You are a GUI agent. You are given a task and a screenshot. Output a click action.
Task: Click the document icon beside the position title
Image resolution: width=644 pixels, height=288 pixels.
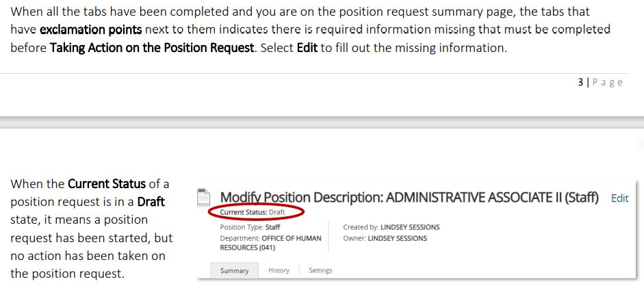[x=203, y=198]
